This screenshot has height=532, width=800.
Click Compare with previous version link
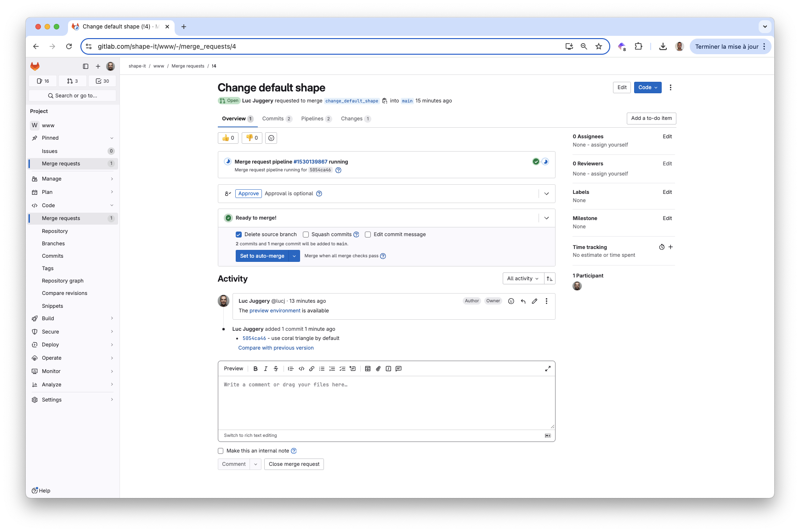click(276, 348)
